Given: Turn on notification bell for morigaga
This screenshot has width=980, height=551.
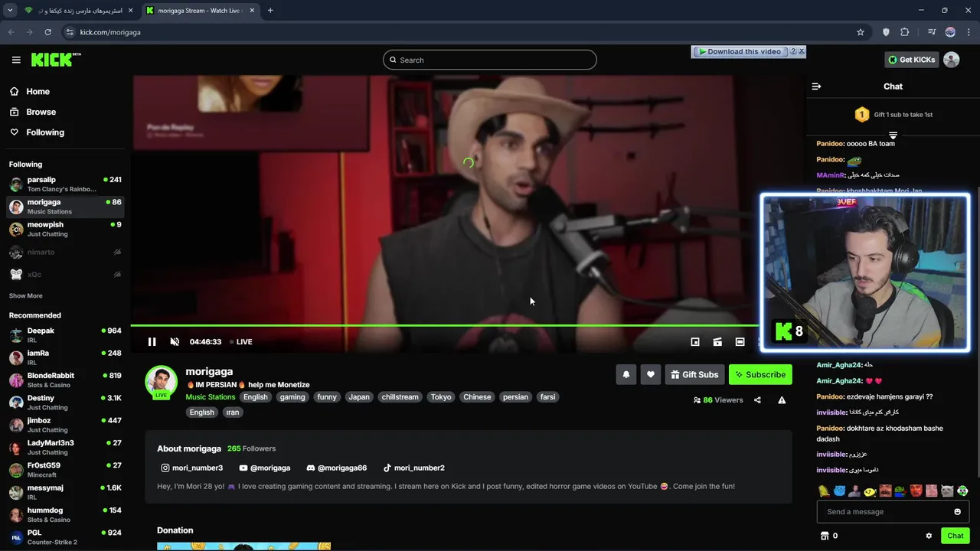Looking at the screenshot, I should pyautogui.click(x=626, y=374).
